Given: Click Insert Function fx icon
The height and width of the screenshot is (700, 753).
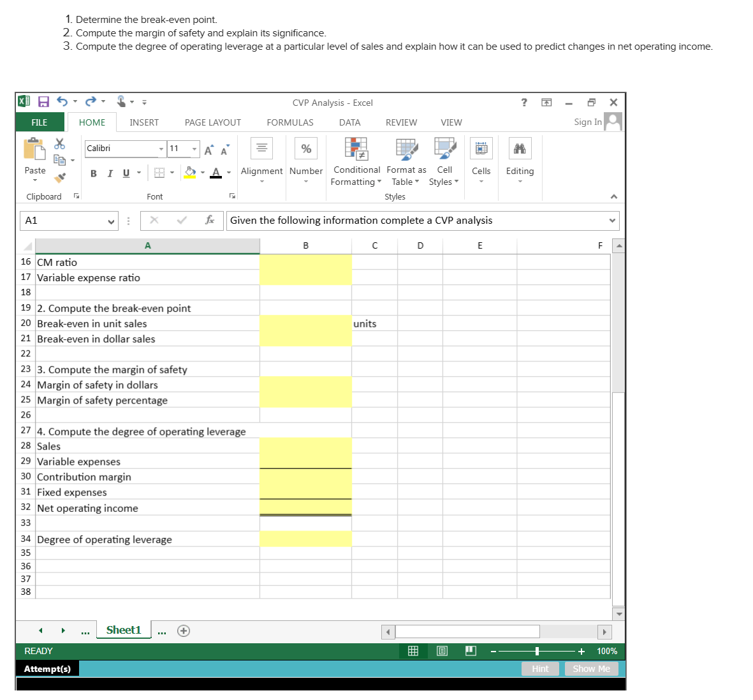Looking at the screenshot, I should pyautogui.click(x=210, y=221).
